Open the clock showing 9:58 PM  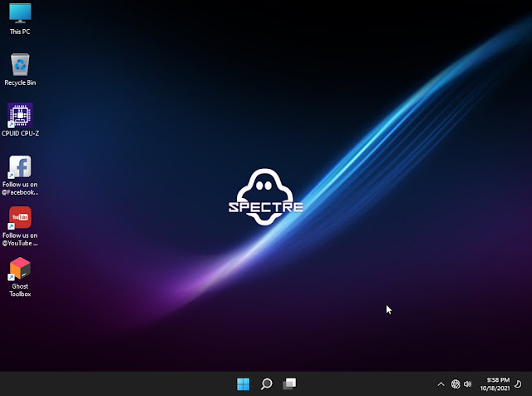click(498, 380)
